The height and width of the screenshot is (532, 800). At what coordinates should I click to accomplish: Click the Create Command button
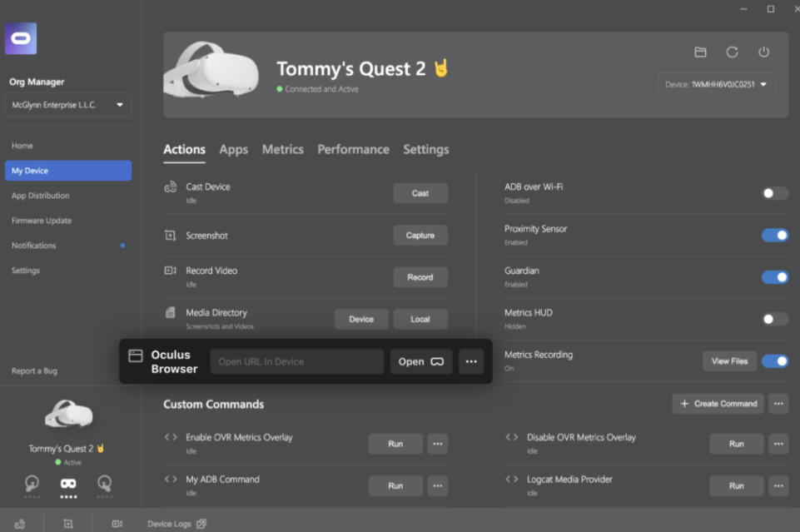pyautogui.click(x=718, y=404)
